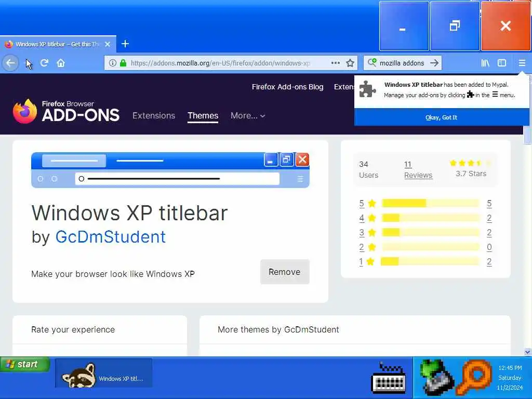532x399 pixels.
Task: Click the green network tray icon
Action: [436, 377]
